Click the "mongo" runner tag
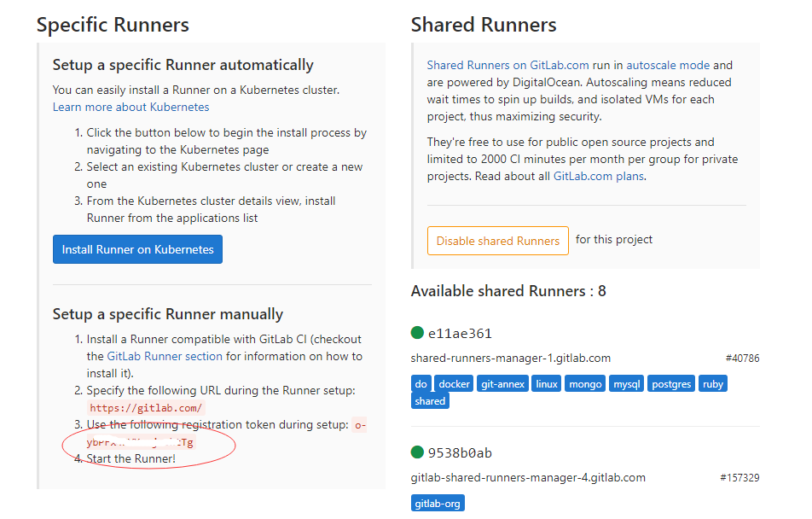The width and height of the screenshot is (812, 519). point(586,383)
